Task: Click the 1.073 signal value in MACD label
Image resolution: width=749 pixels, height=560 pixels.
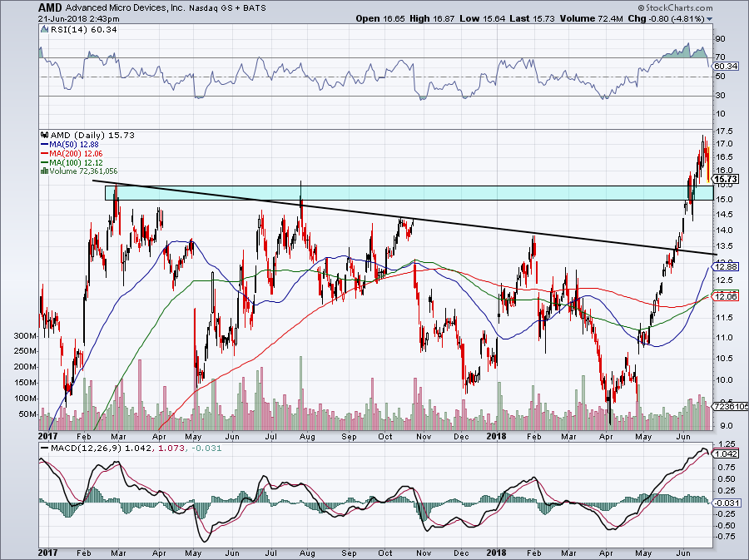Action: coord(171,448)
